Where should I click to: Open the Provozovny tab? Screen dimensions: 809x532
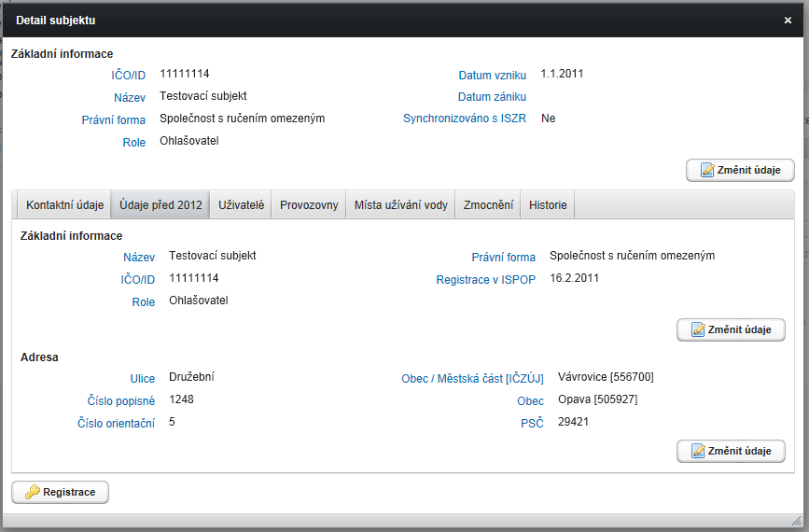pyautogui.click(x=309, y=204)
